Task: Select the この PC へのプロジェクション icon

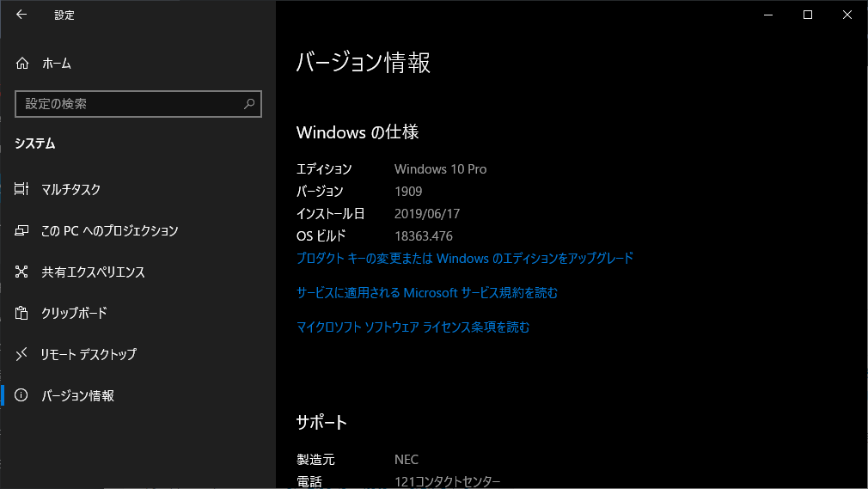Action: 21,230
